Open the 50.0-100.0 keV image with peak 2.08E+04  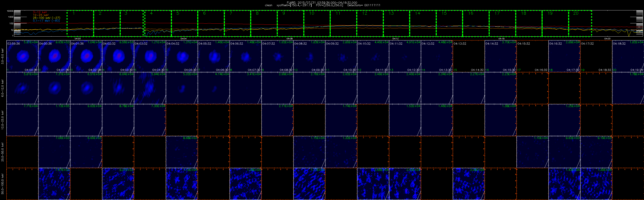[x=469, y=184]
